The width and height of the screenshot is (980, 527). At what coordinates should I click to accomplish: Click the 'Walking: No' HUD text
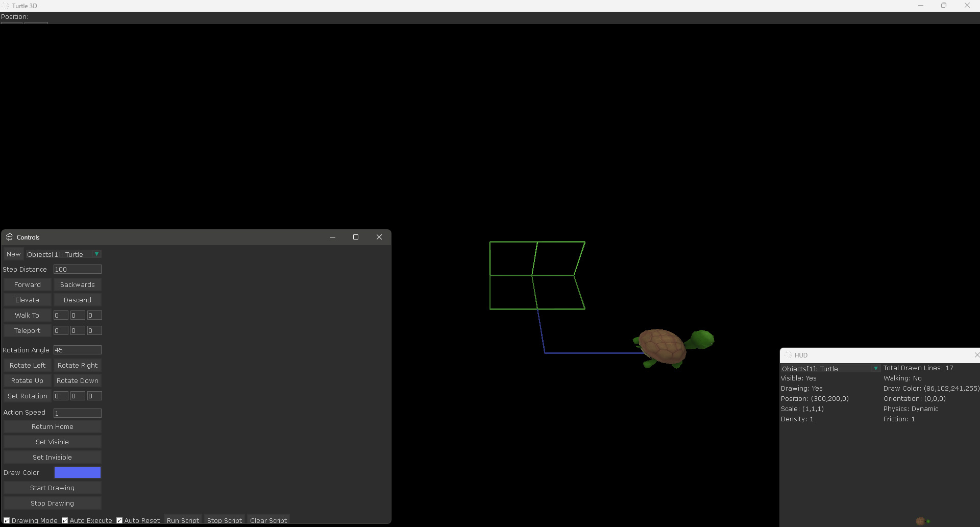point(902,378)
